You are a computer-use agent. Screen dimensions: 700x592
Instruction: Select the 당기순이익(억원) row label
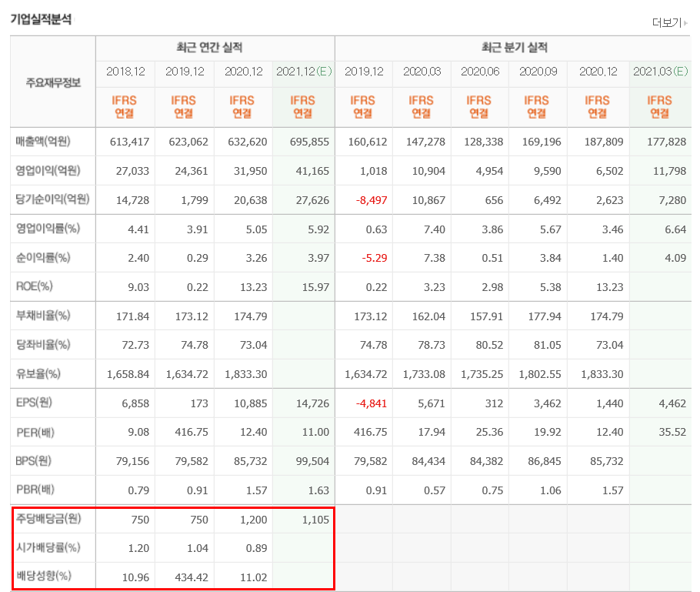[52, 199]
